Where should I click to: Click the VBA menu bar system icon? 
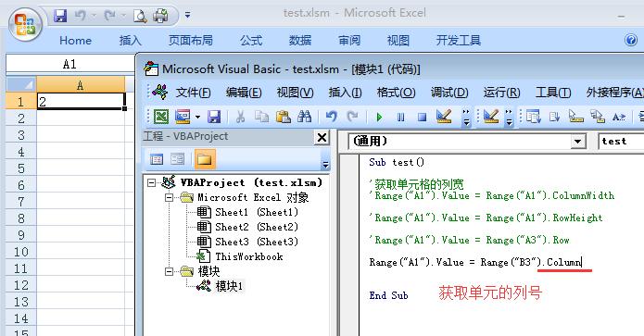click(x=159, y=92)
